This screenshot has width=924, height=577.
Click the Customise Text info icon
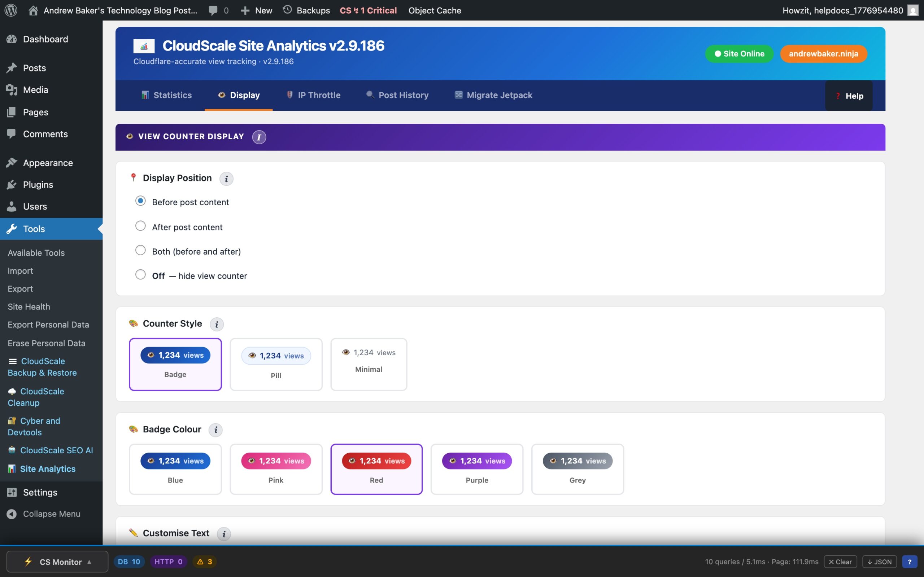(x=224, y=534)
